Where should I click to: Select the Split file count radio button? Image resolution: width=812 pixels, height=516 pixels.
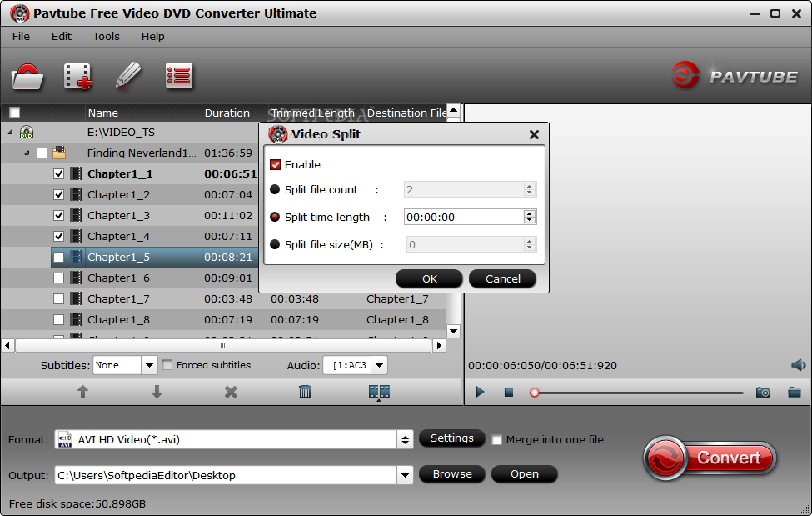coord(275,189)
